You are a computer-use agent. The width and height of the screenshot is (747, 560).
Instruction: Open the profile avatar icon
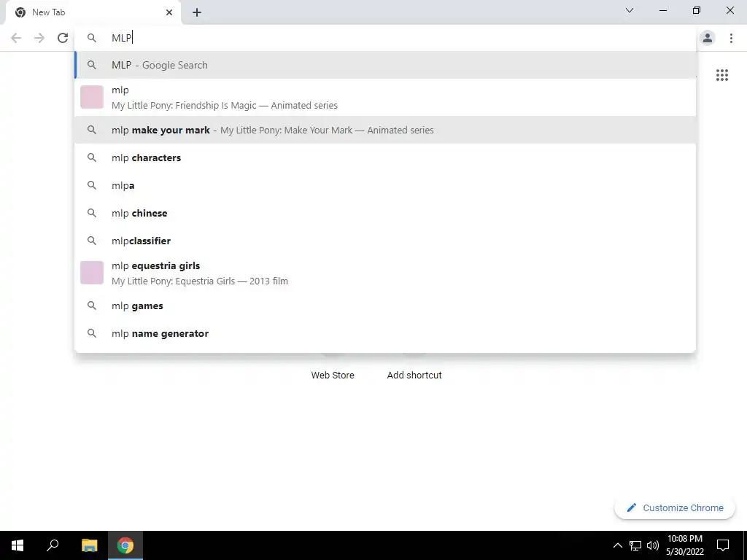tap(708, 38)
